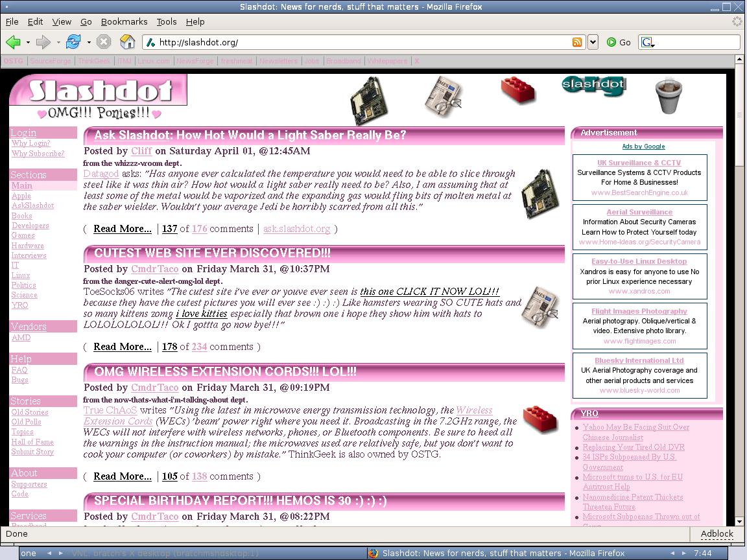Viewport: 747px width, 560px height.
Task: Click motherboard icon beside Light Saber story
Action: coord(540,194)
